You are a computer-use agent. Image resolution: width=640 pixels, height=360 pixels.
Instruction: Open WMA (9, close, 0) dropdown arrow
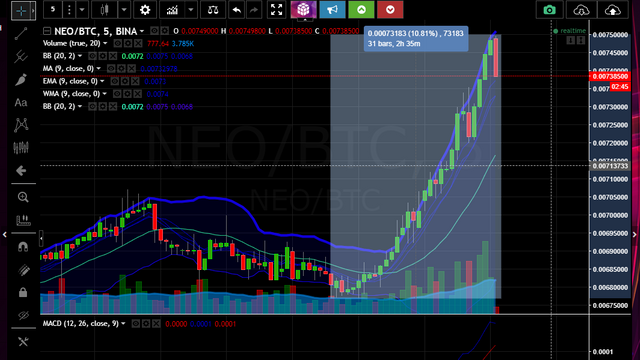point(104,94)
